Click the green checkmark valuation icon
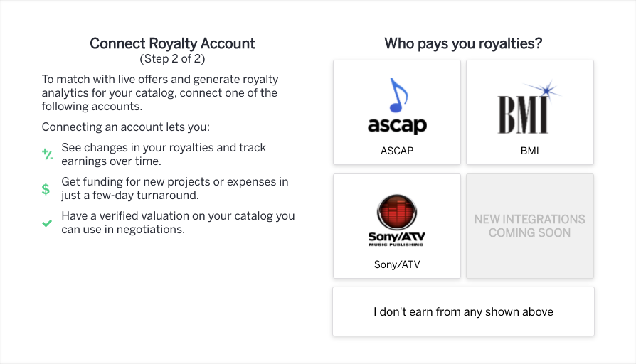 point(47,223)
